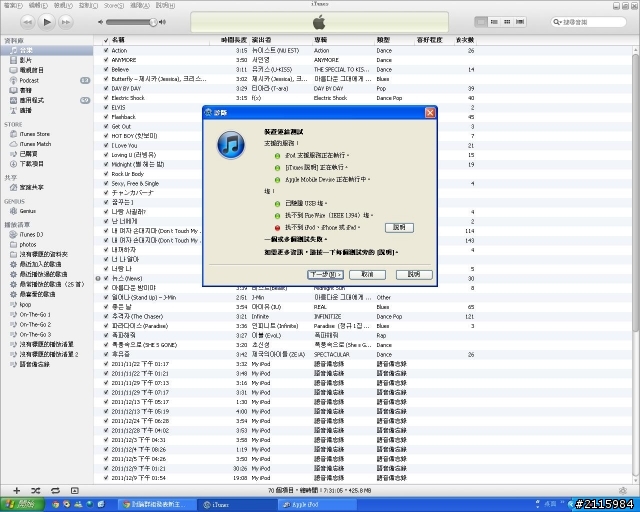Adjust the volume slider
This screenshot has height=512, width=640.
point(131,22)
